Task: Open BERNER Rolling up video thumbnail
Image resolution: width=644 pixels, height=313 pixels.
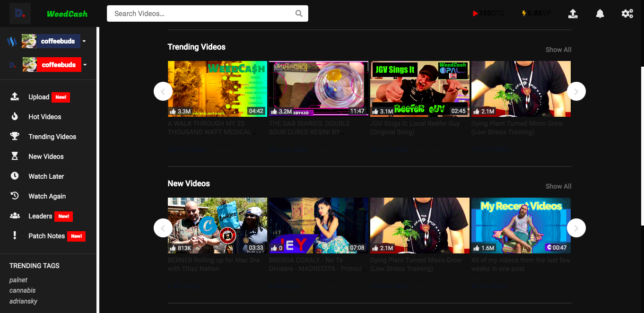Action: point(218,226)
